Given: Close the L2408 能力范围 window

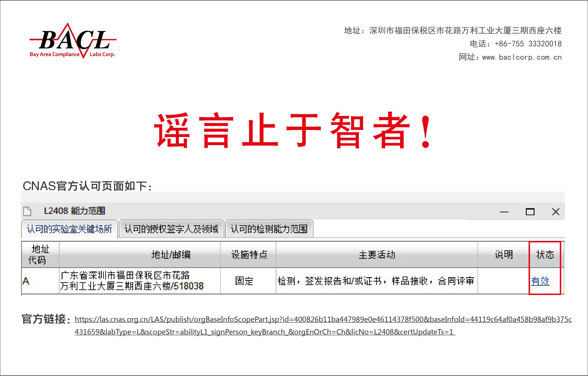Looking at the screenshot, I should [556, 212].
